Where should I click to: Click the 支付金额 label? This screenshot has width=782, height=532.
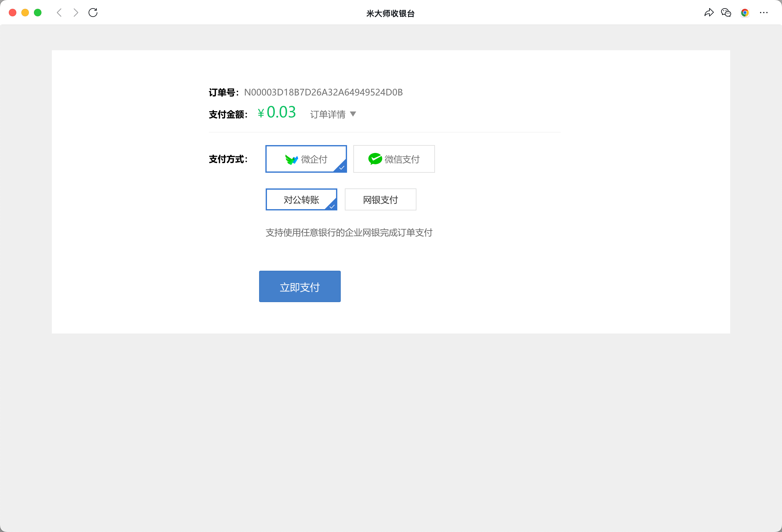coord(228,114)
